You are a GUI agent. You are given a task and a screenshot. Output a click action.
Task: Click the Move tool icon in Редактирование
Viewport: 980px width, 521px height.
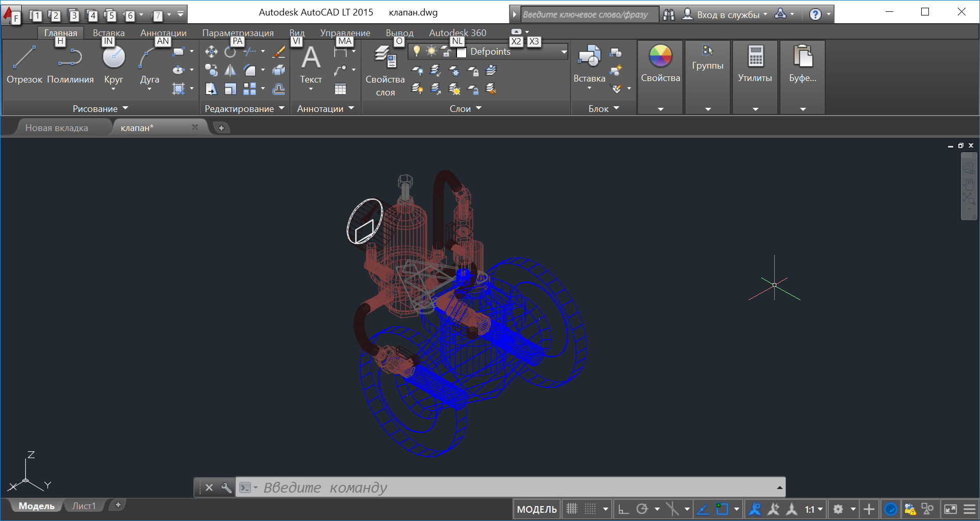tap(211, 52)
